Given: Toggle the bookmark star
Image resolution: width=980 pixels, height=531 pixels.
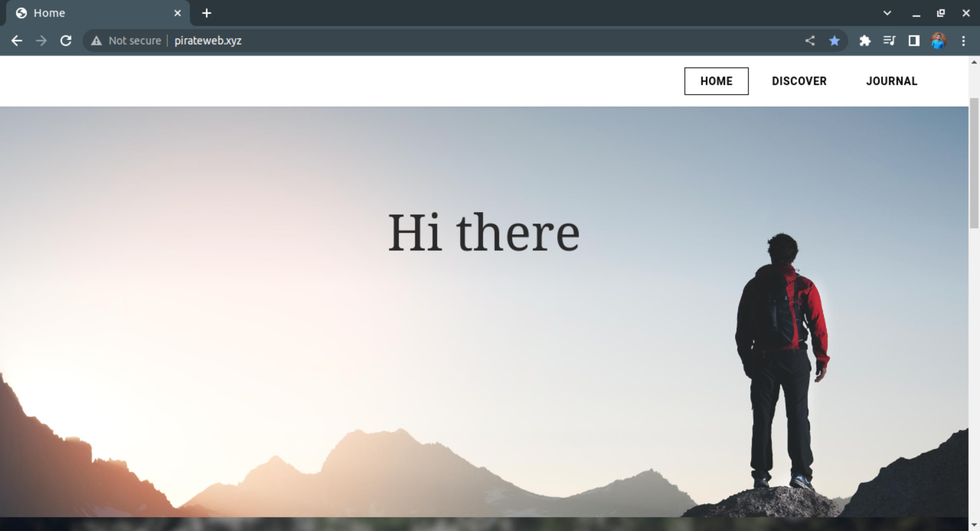Looking at the screenshot, I should click(x=834, y=41).
